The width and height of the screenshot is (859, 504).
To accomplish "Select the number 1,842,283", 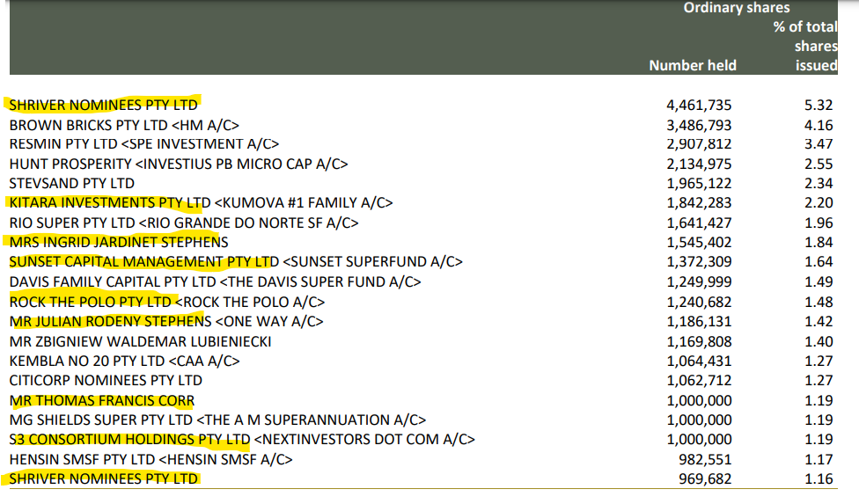I will pos(699,203).
